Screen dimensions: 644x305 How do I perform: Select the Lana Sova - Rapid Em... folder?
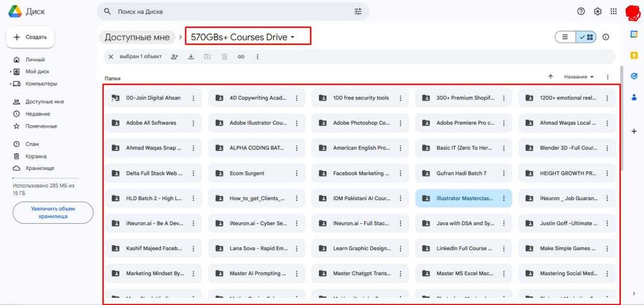(x=256, y=248)
